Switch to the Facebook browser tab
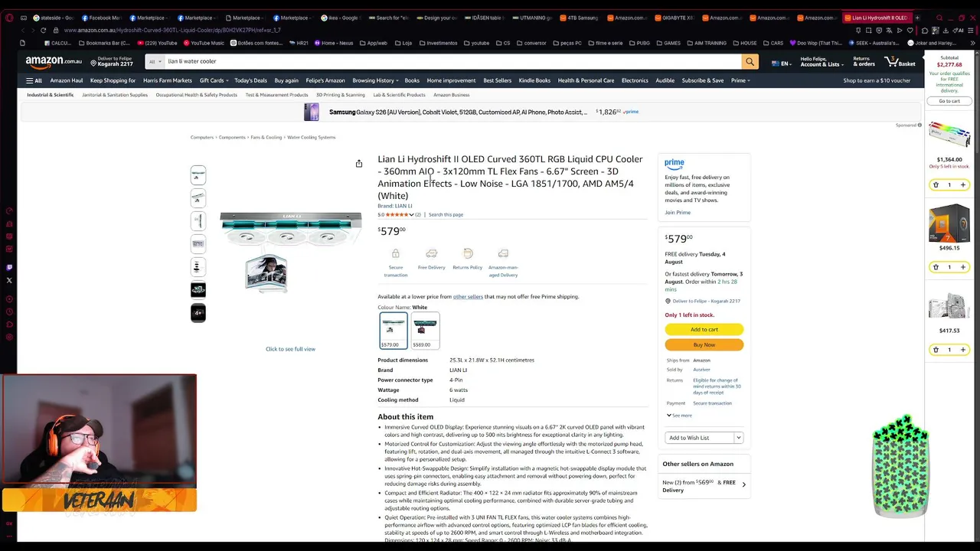This screenshot has height=551, width=980. 102,18
